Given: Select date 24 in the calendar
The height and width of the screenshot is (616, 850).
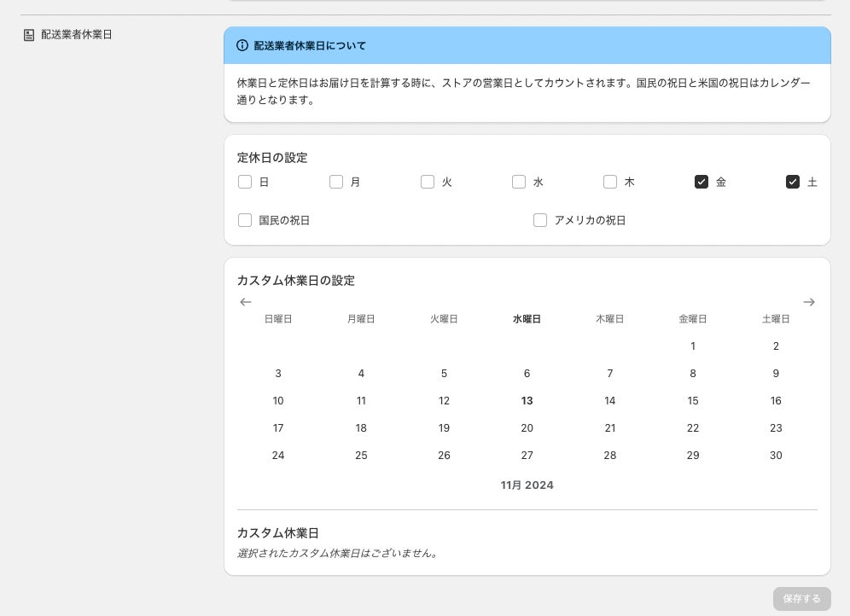Looking at the screenshot, I should [278, 456].
